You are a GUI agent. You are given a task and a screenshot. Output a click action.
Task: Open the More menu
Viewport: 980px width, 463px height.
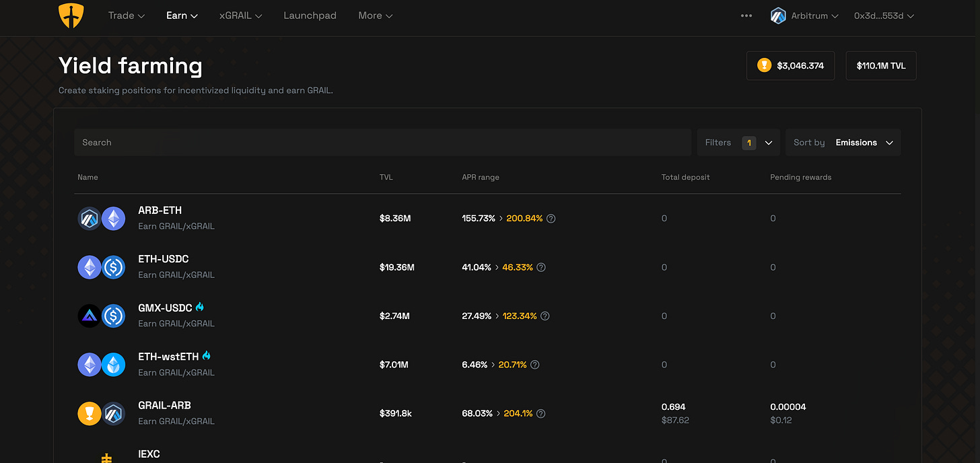click(x=376, y=15)
